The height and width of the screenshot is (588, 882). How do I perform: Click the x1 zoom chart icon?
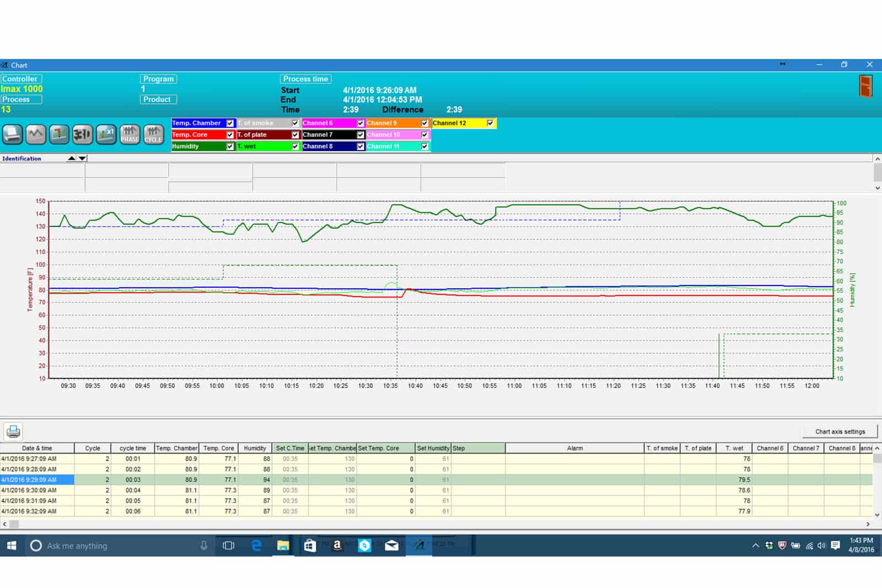coord(106,134)
